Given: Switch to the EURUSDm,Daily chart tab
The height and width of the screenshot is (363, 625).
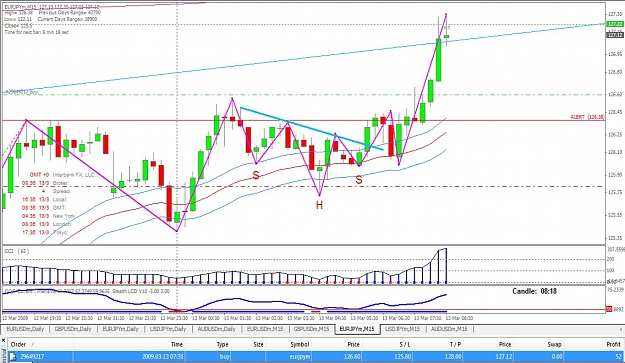Looking at the screenshot, I should [25, 329].
